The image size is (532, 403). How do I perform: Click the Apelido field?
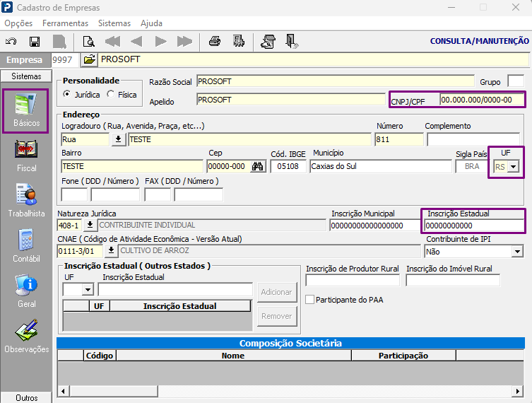point(291,100)
